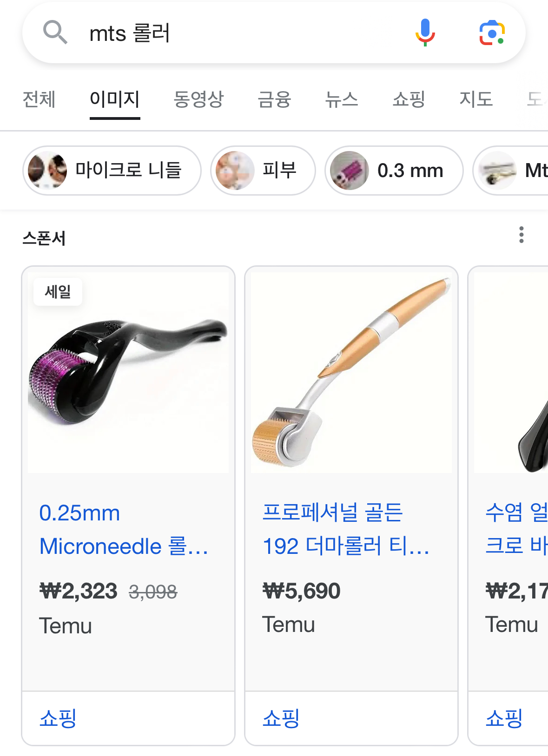Select the 0.3 mm filter chip

394,171
